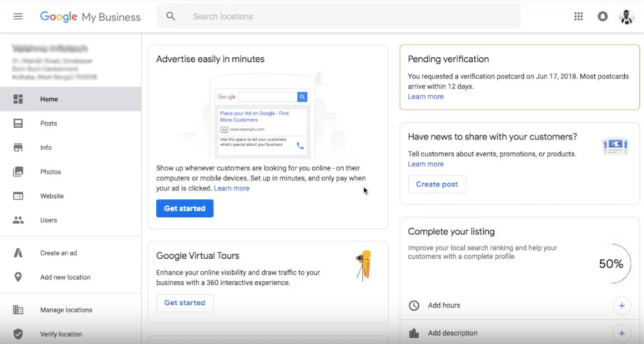Click the Posts sidebar icon
The height and width of the screenshot is (344, 644).
[18, 123]
